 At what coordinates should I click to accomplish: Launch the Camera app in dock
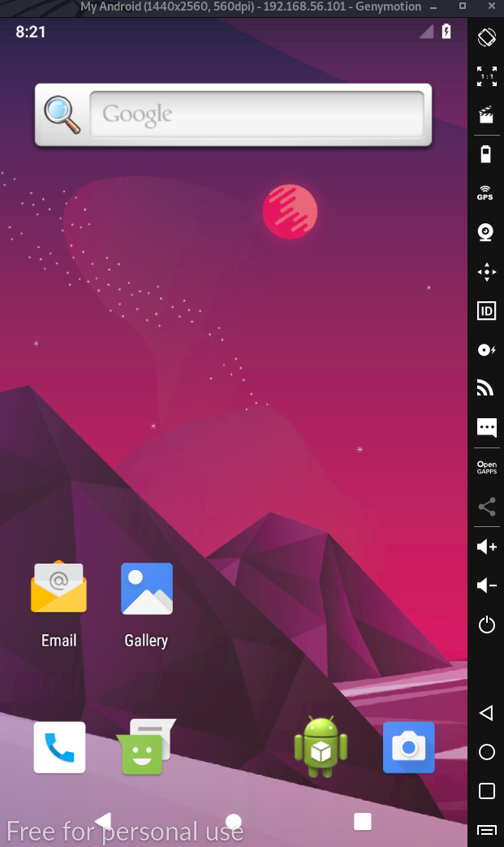(x=408, y=748)
